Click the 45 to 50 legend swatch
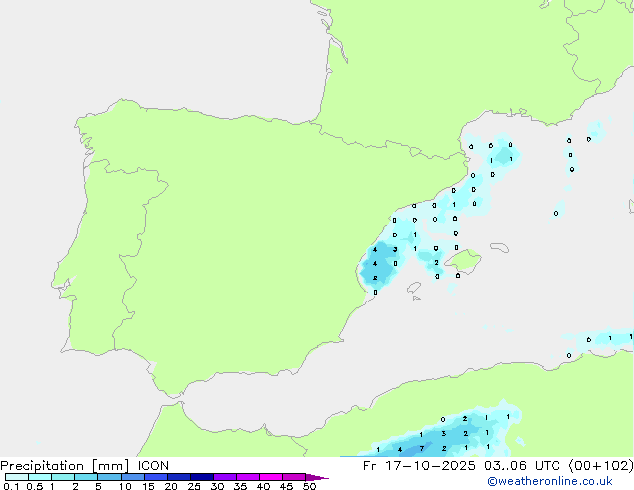 294,477
